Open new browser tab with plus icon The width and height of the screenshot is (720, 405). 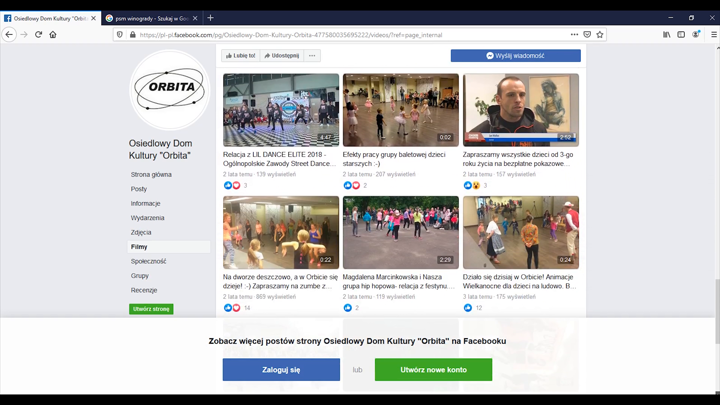tap(210, 18)
